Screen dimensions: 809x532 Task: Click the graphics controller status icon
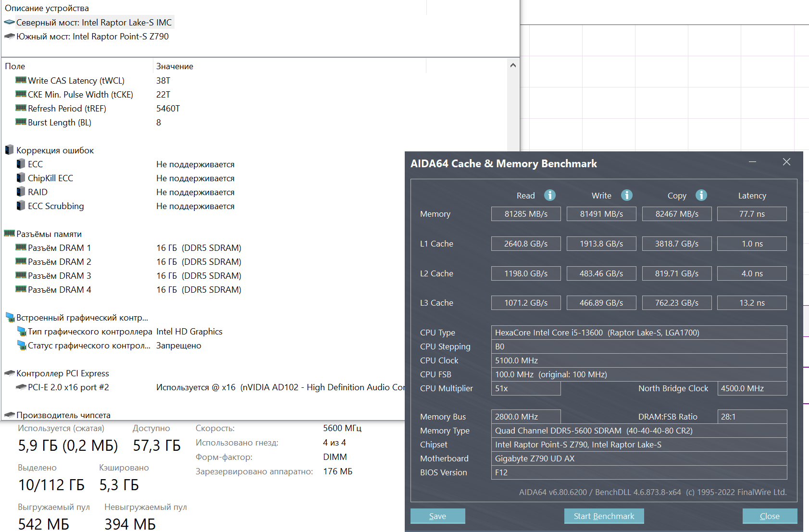point(22,345)
